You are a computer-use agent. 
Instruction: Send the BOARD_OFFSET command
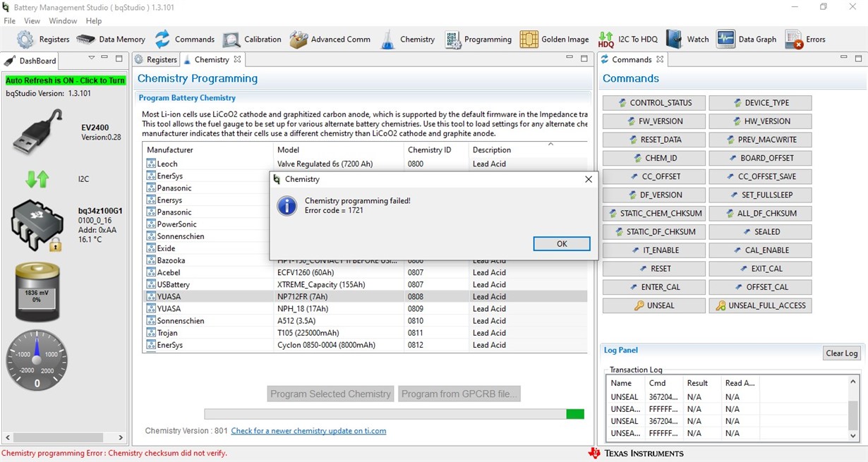(760, 158)
